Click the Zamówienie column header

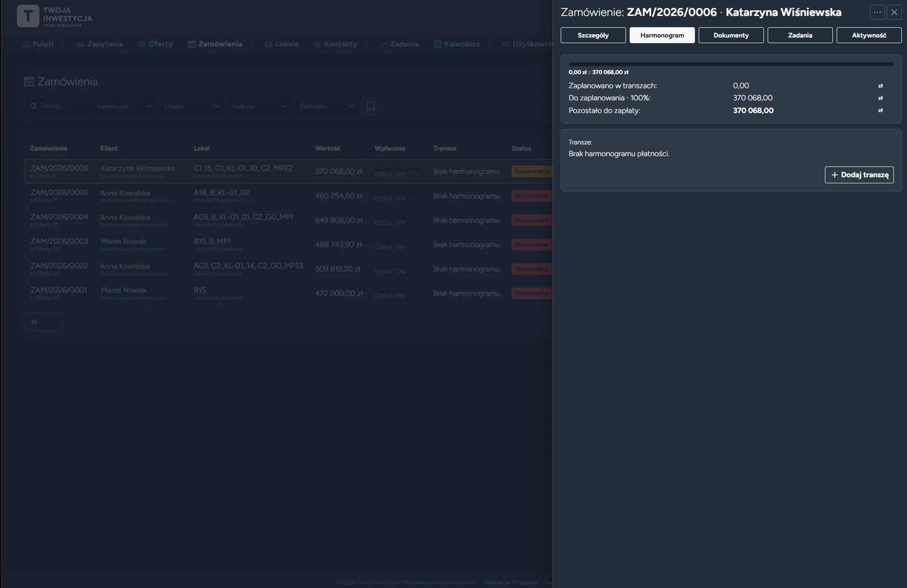pos(49,148)
